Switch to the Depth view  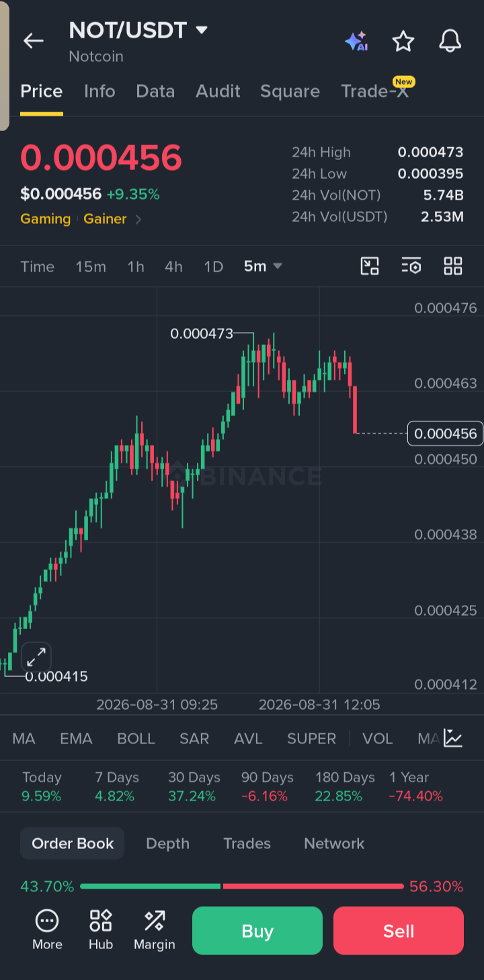point(167,844)
